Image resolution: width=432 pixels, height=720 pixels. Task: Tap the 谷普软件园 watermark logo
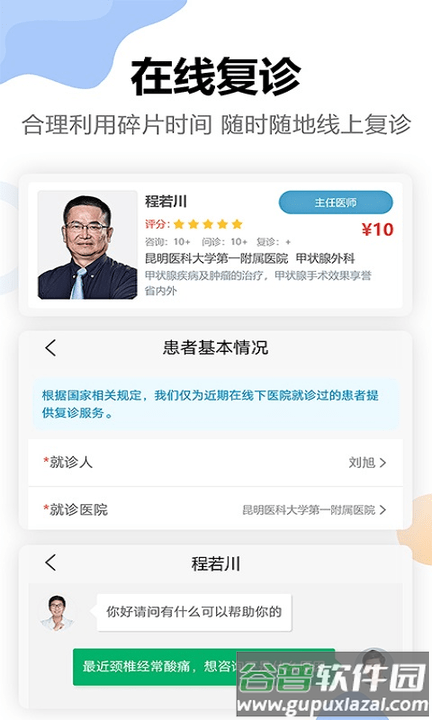pyautogui.click(x=333, y=685)
